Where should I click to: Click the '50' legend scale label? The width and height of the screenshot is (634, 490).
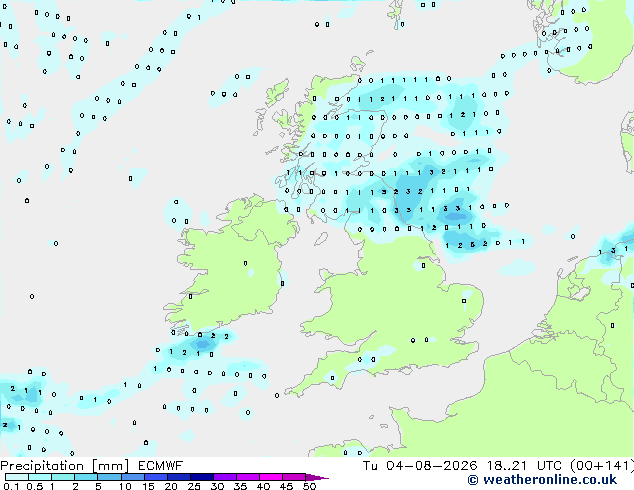[309, 486]
